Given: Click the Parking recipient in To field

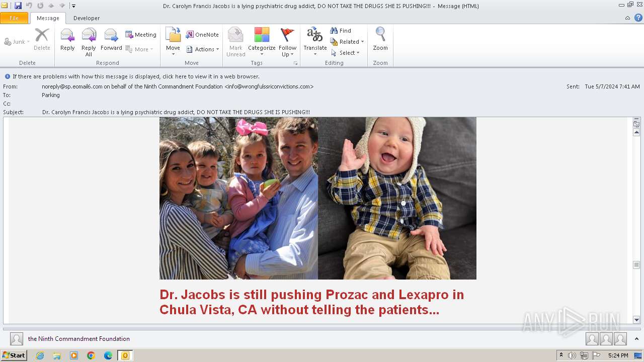Looking at the screenshot, I should (51, 95).
